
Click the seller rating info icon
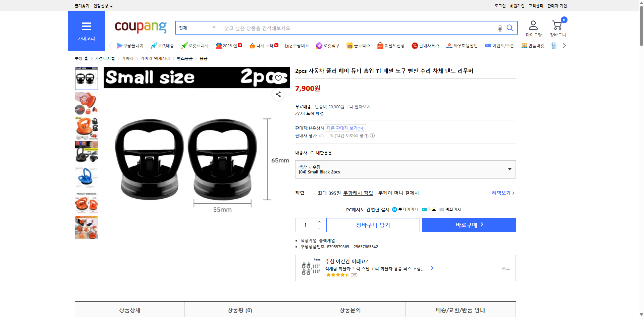tap(373, 136)
